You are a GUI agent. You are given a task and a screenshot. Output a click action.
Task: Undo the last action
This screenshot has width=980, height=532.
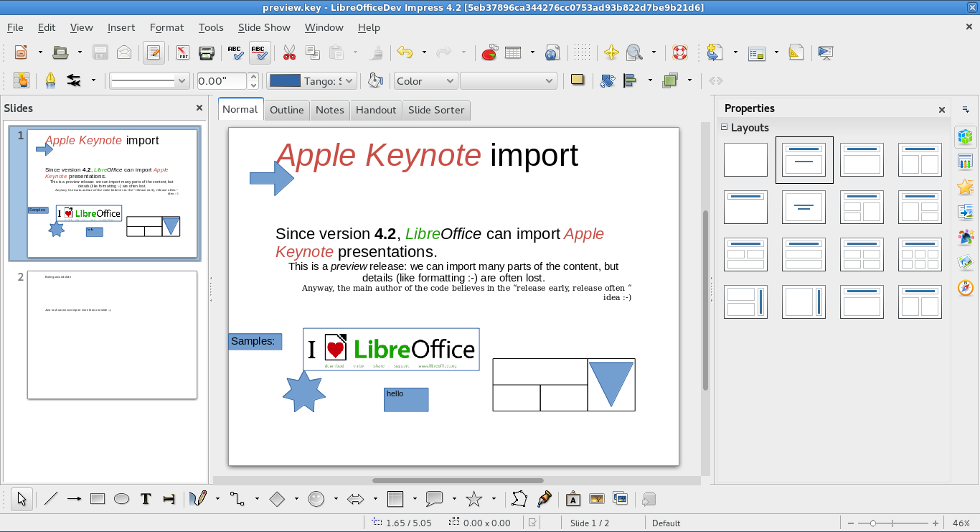coord(405,52)
